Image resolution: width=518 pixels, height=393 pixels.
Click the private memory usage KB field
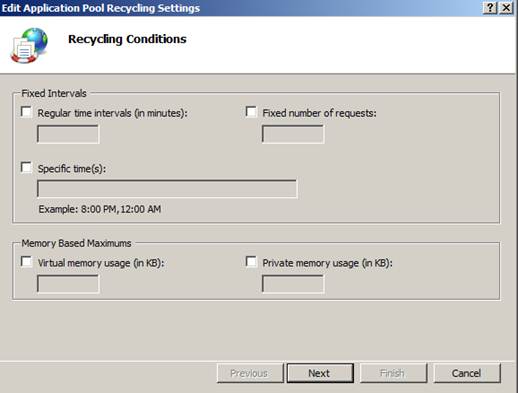coord(293,284)
